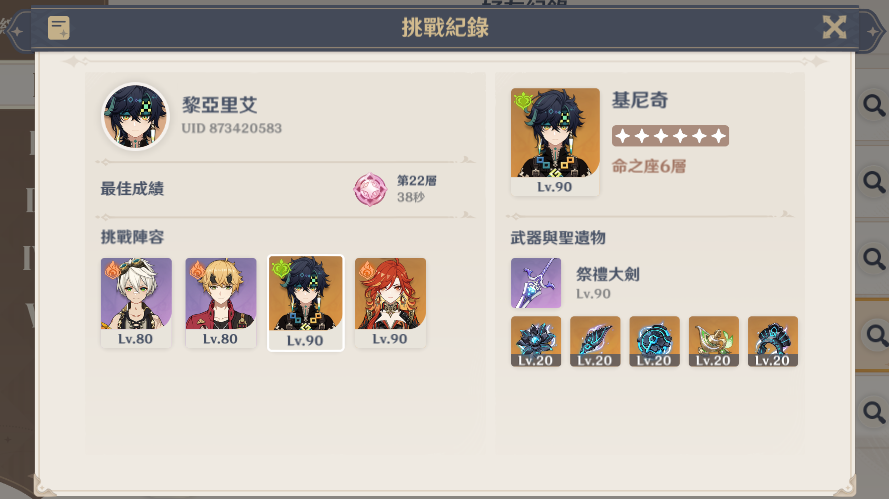This screenshot has width=889, height=499.
Task: Click the UID 873420583 text
Action: (x=231, y=128)
